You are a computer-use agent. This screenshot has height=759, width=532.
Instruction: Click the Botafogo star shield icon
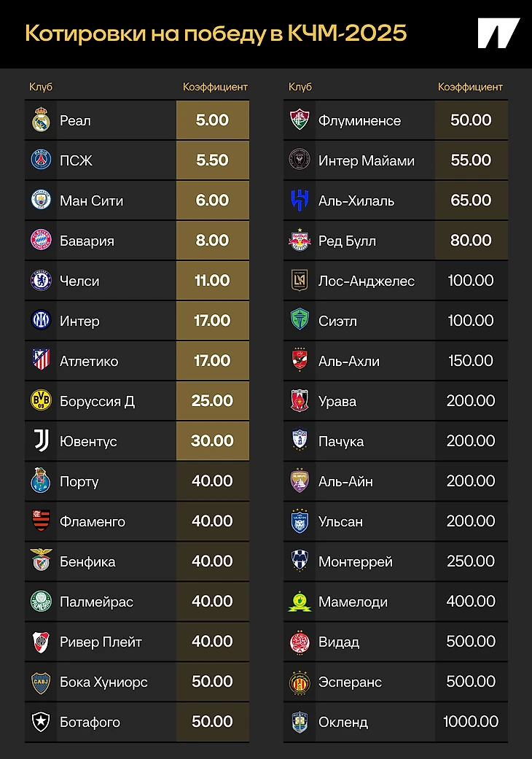41,721
